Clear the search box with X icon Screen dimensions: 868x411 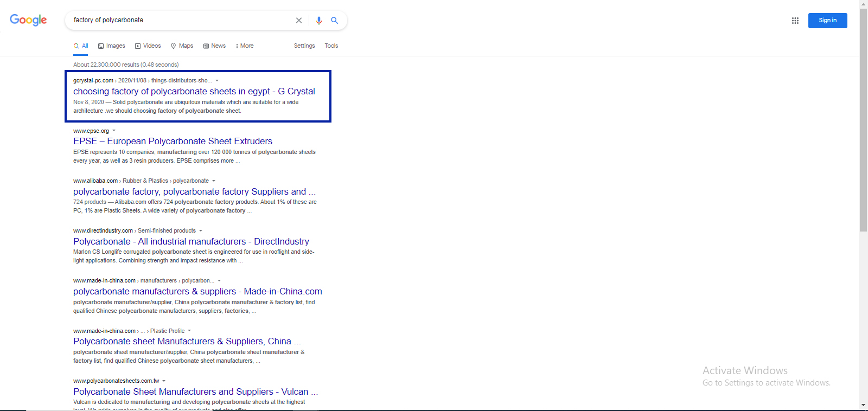coord(299,20)
